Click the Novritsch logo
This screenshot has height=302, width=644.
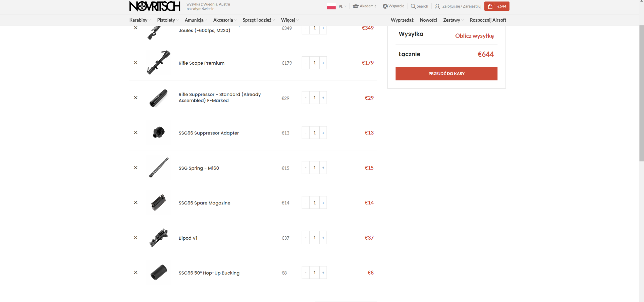tap(155, 6)
